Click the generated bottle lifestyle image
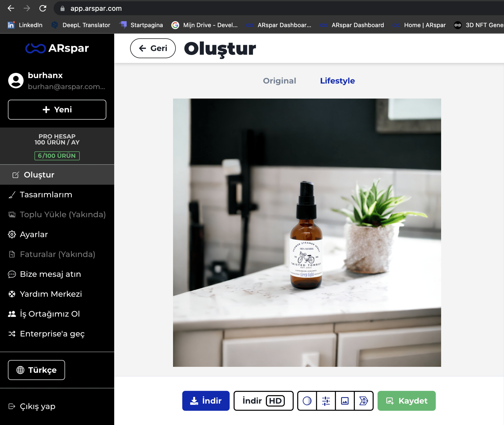Image resolution: width=504 pixels, height=425 pixels. (307, 233)
